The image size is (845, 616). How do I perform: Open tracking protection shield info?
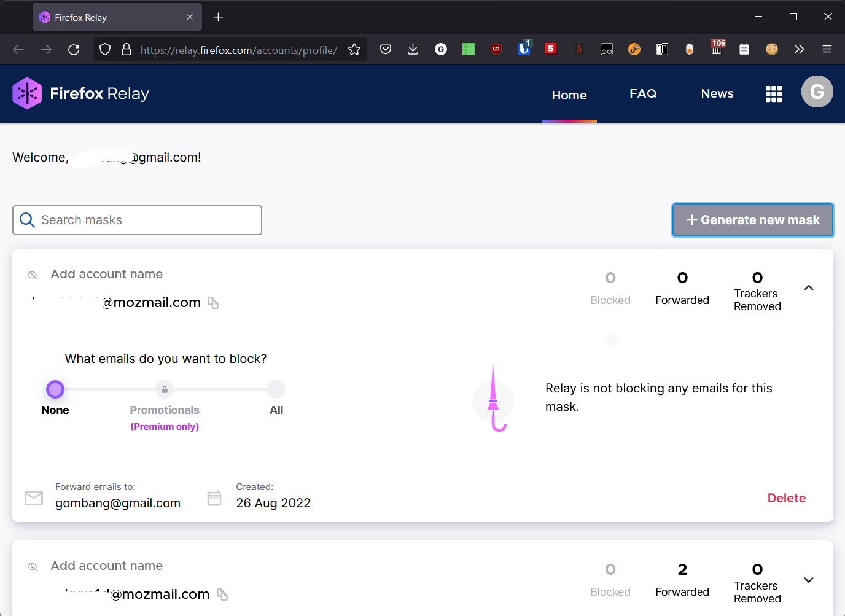point(105,50)
